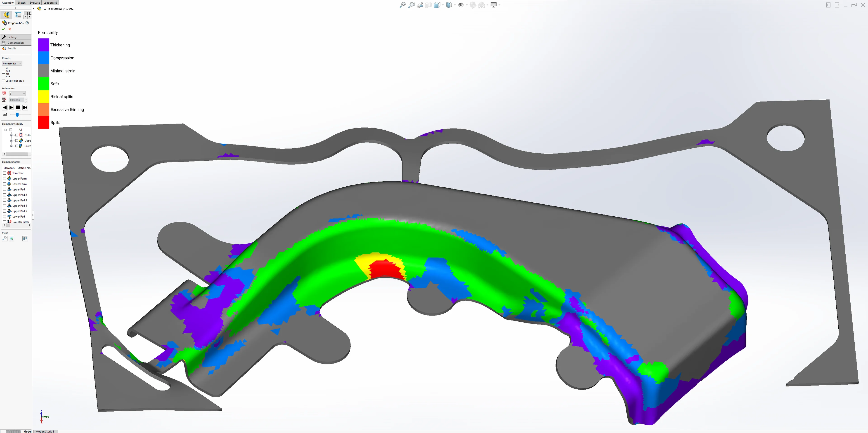Check the Upper Pad 3 forces checkbox
The height and width of the screenshot is (433, 868).
[5, 200]
